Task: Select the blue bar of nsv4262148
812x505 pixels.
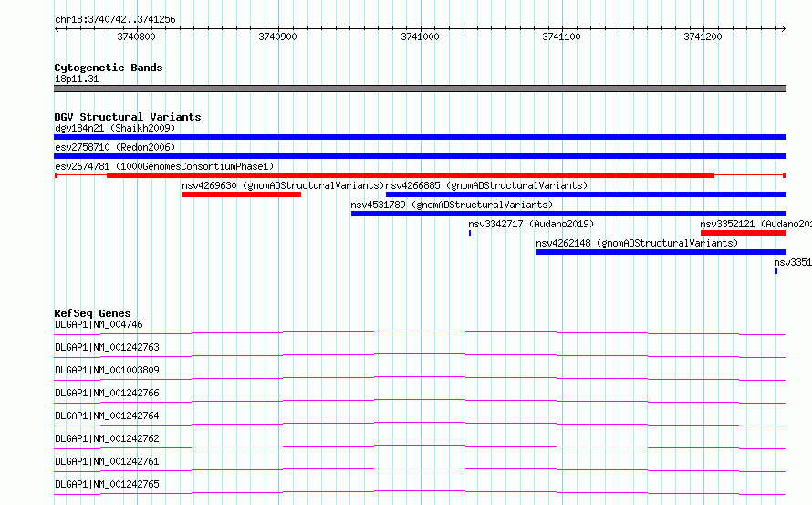Action: (x=661, y=252)
